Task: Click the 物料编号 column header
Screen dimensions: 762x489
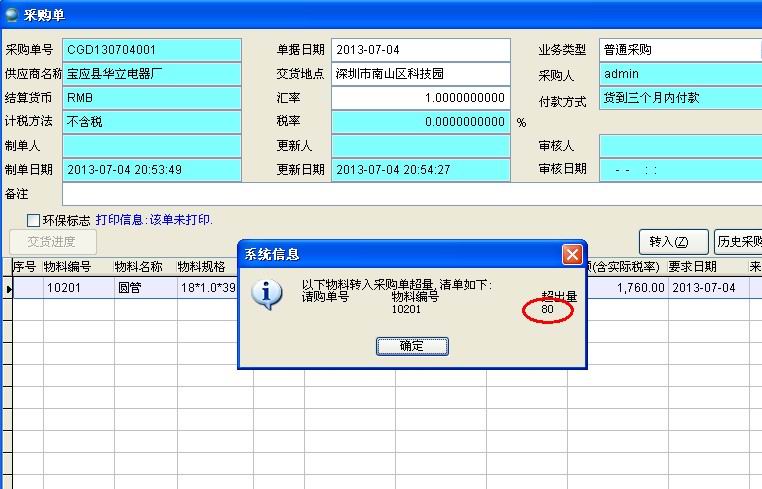Action: pyautogui.click(x=66, y=267)
